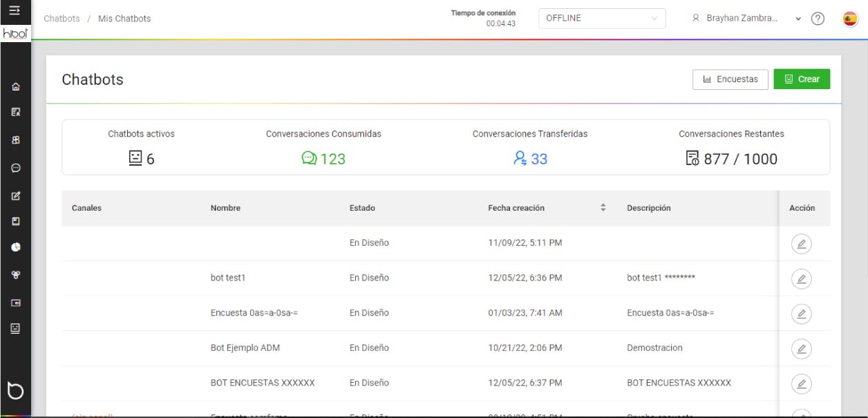Screen dimensions: 868x418
Task: Open the conversations chat bubble icon
Action: coord(15,169)
